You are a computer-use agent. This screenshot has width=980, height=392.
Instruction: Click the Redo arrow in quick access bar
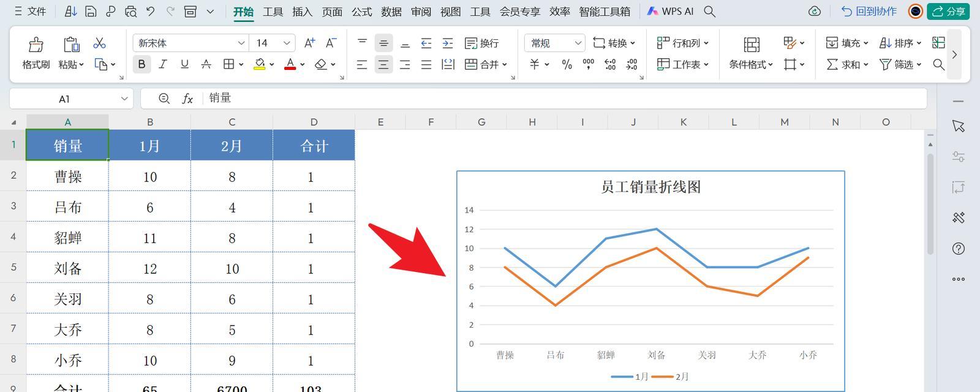point(170,11)
